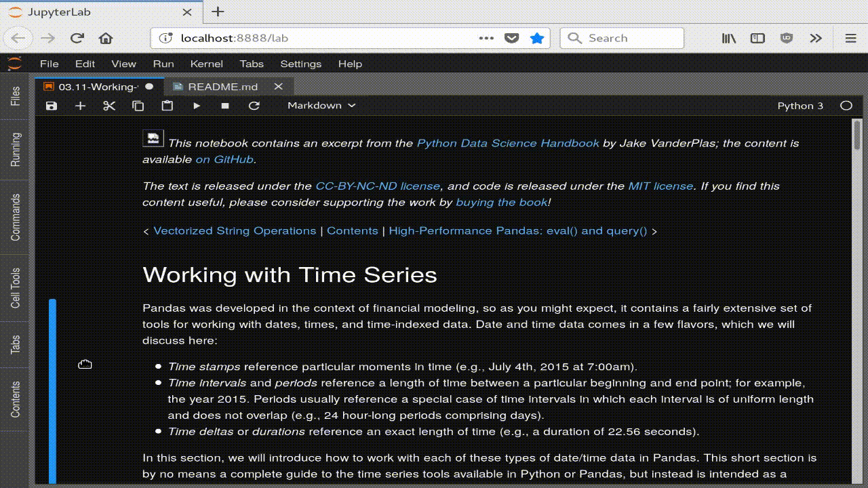The width and height of the screenshot is (868, 488).
Task: Save the notebook with the floppy icon
Action: click(x=52, y=106)
